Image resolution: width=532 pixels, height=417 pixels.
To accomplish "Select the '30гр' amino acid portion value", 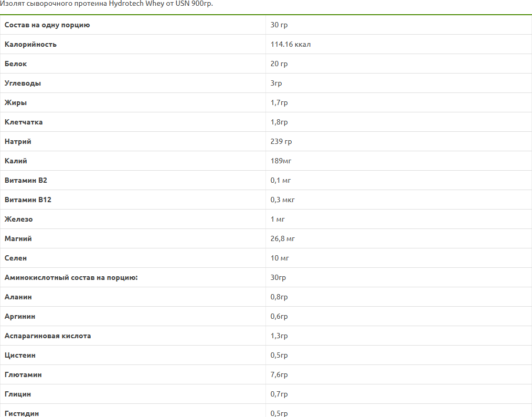I will [278, 277].
